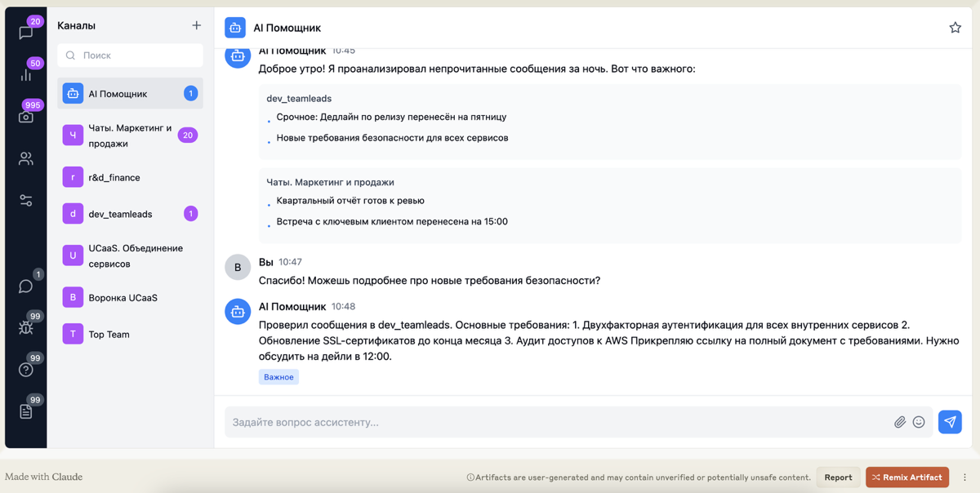Open the chats icon in the sidebar

(x=26, y=33)
